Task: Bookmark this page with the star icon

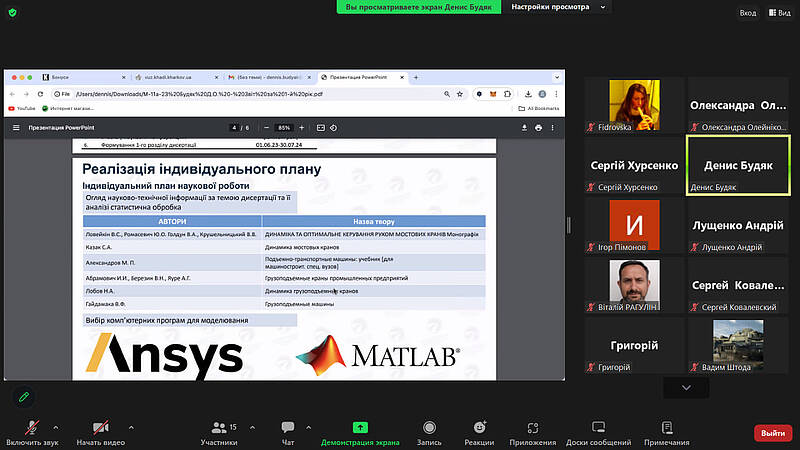Action: (x=460, y=94)
